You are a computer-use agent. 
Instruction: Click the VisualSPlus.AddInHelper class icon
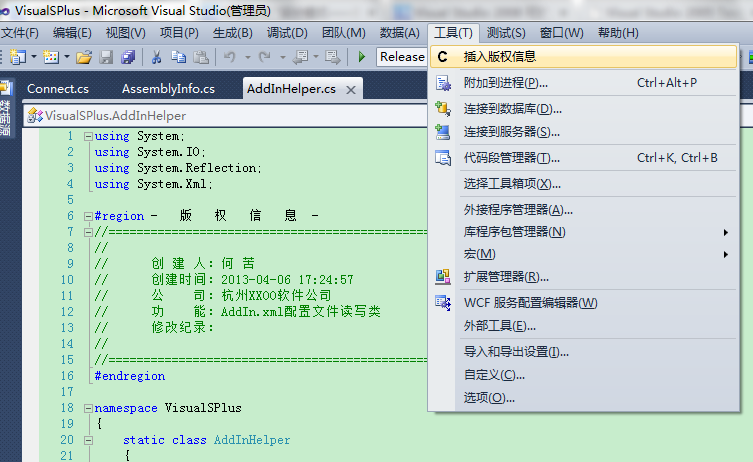(35, 115)
